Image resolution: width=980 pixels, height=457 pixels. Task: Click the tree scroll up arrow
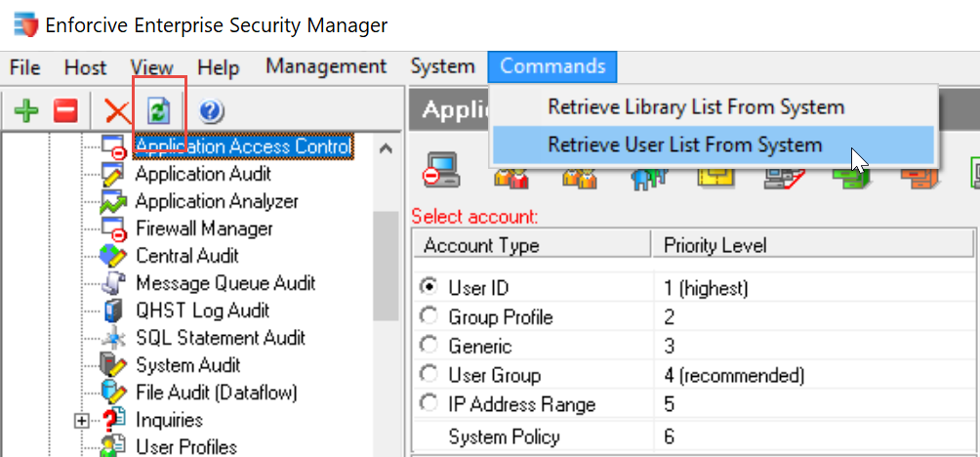(386, 148)
